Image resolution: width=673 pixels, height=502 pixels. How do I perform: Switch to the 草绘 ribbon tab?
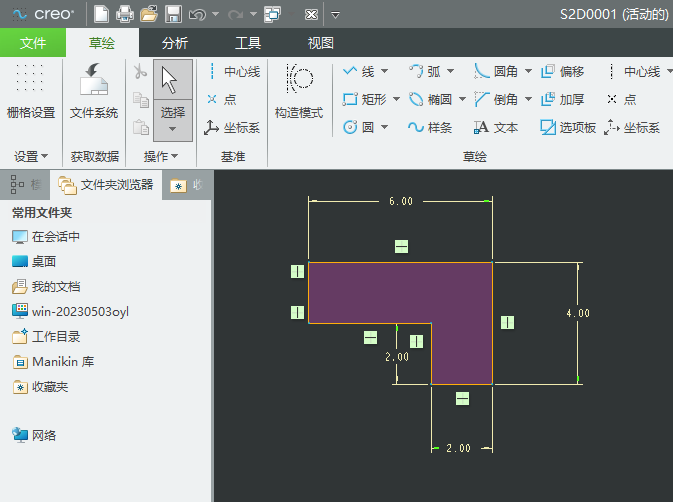[102, 43]
